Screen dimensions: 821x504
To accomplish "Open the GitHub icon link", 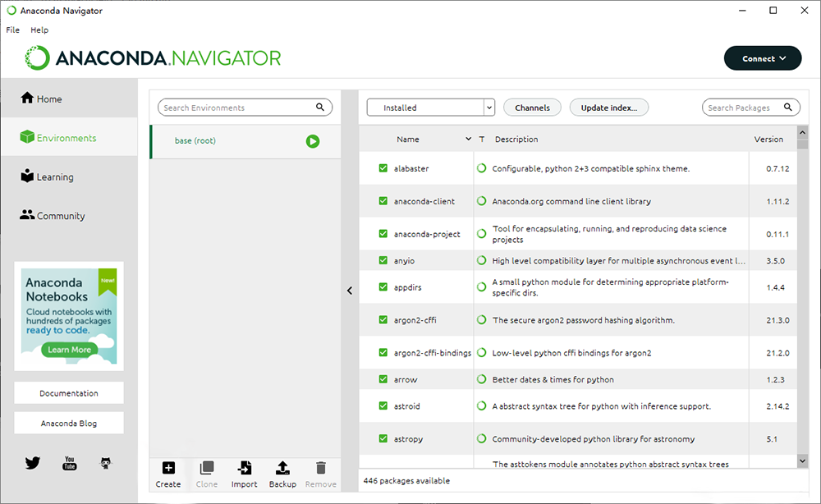I will click(106, 463).
